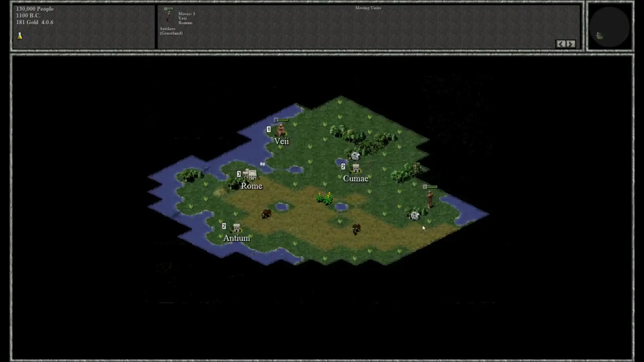This screenshot has width=644, height=362.
Task: Click the white resource icon north of Cumae
Action: (x=355, y=156)
